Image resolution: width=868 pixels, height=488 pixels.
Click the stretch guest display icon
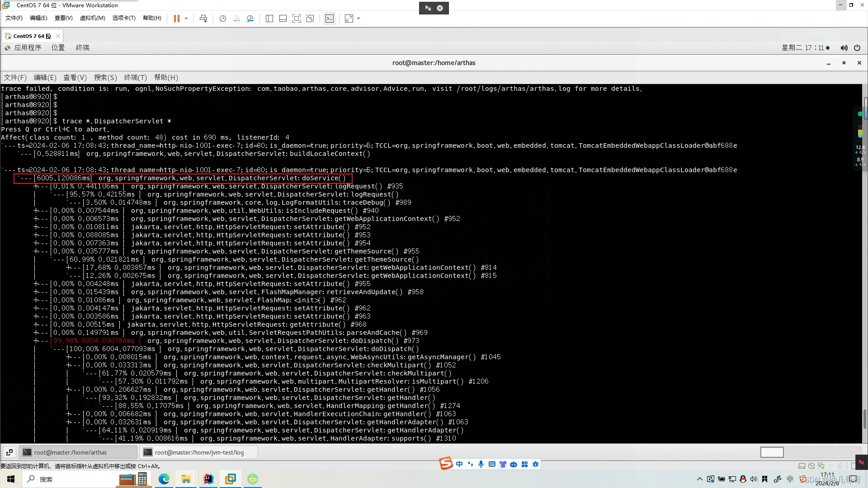coord(349,19)
